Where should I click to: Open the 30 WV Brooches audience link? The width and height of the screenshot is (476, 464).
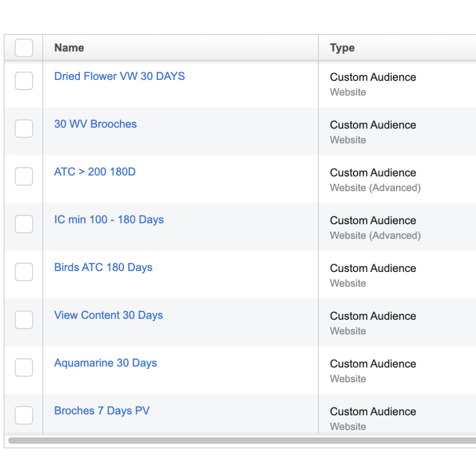pos(95,124)
